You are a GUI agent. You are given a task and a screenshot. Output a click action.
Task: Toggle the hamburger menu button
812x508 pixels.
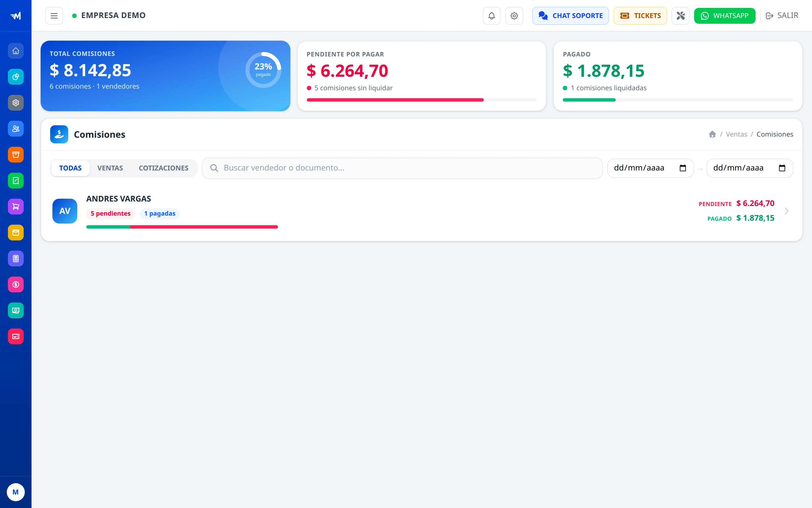tap(54, 16)
